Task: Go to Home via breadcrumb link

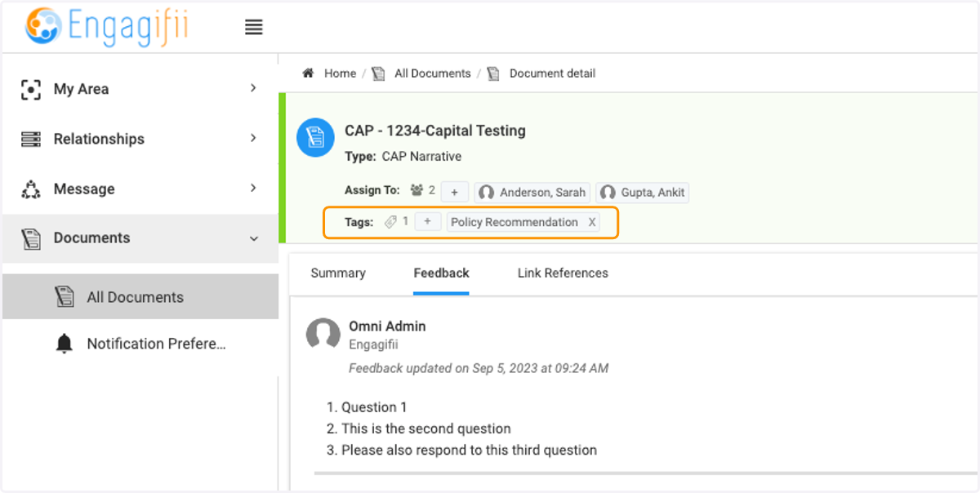Action: (340, 73)
